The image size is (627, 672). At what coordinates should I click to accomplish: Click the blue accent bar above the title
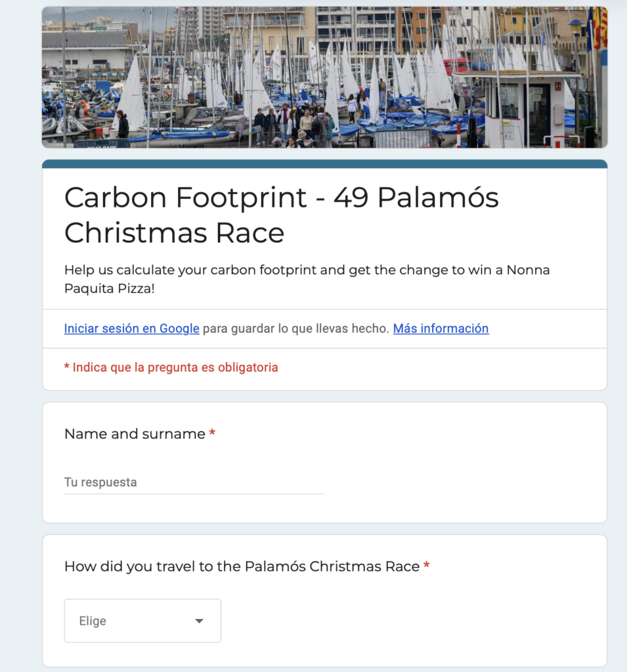tap(324, 163)
